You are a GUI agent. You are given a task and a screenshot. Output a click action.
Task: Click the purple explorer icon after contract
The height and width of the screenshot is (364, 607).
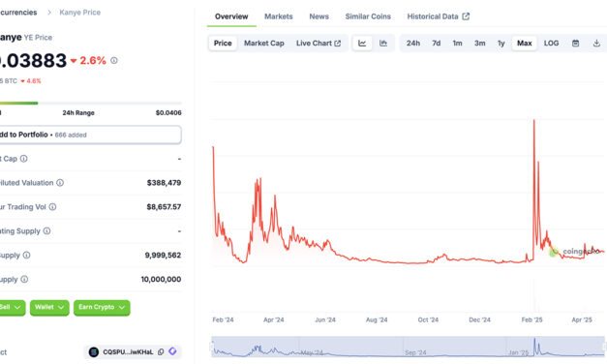(x=172, y=351)
